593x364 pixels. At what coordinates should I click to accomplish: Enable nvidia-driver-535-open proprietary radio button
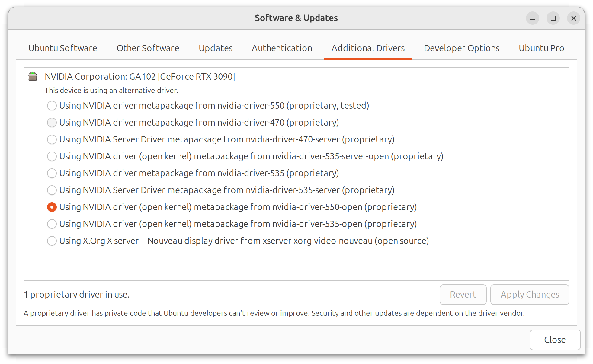(x=52, y=224)
